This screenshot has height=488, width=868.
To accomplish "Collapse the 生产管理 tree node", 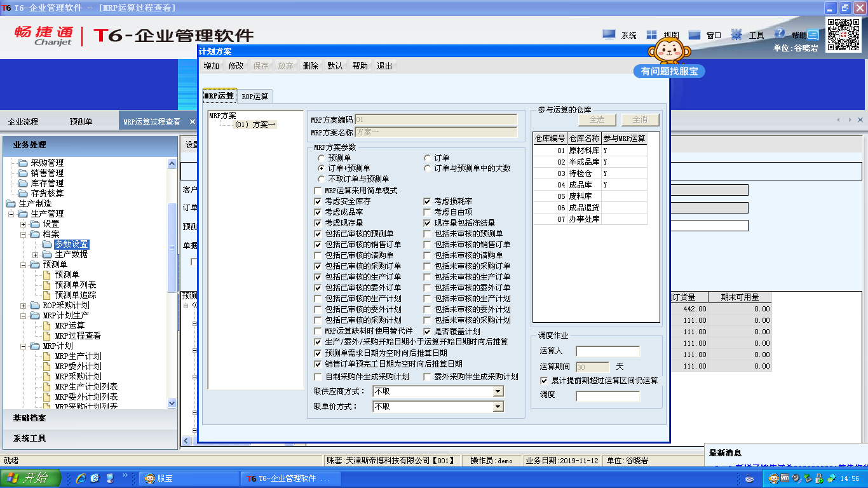I will (x=11, y=214).
